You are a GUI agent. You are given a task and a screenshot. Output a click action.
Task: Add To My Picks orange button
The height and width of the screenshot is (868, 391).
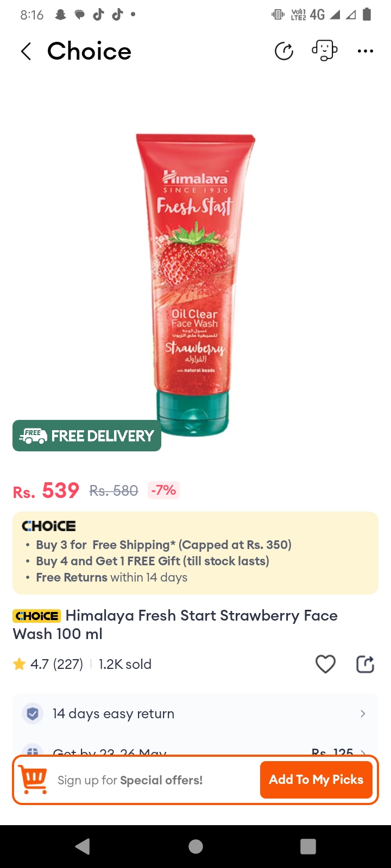316,780
